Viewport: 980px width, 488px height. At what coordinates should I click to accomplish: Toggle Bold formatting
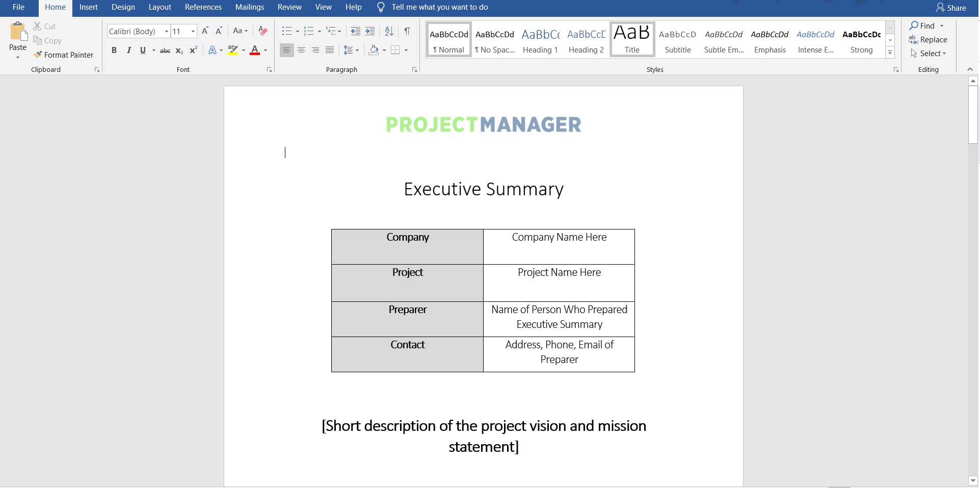[114, 50]
